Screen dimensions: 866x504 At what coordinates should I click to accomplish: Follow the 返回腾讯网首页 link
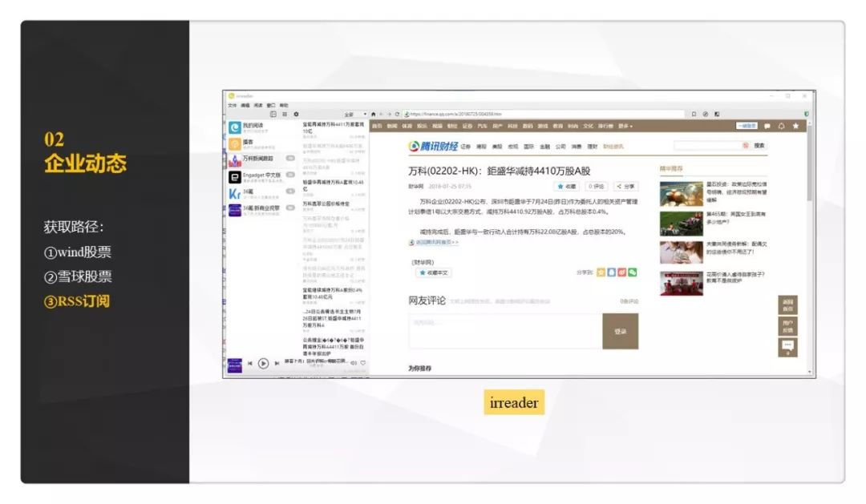[433, 242]
